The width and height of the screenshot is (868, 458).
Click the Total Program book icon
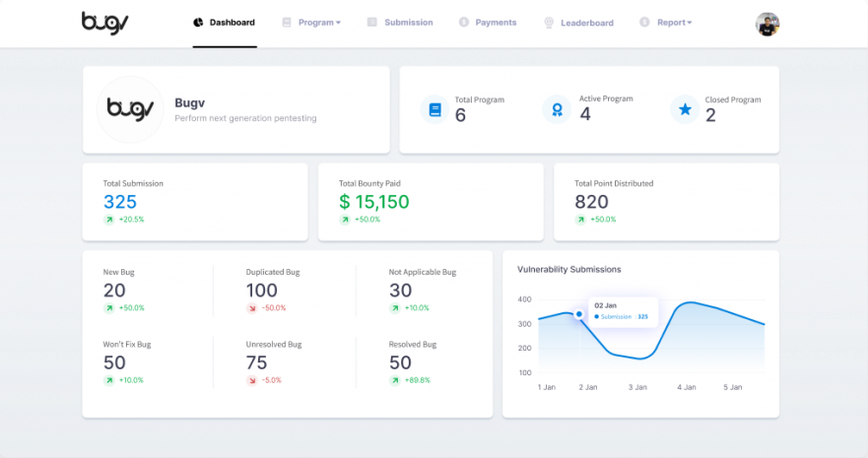(x=434, y=109)
